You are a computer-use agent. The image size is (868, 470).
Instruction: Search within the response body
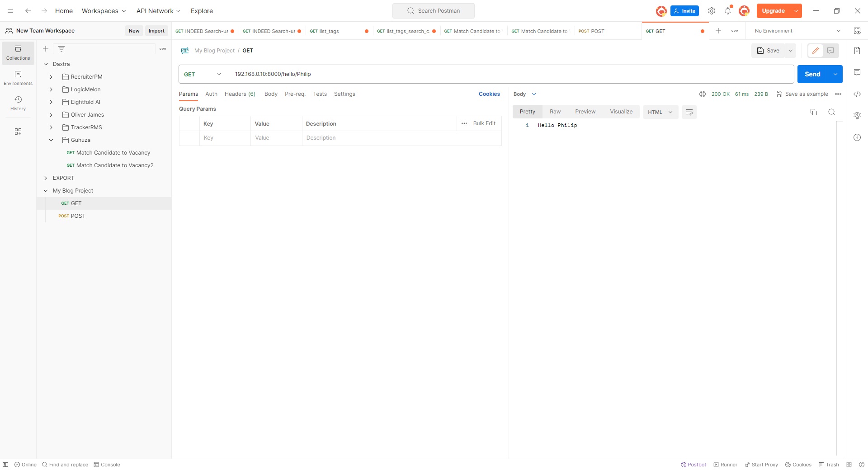(832, 112)
